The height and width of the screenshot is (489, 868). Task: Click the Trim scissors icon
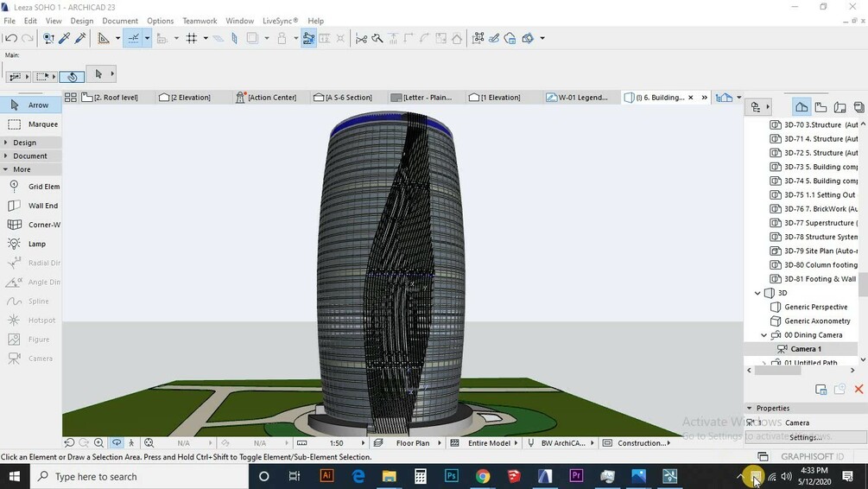point(362,38)
